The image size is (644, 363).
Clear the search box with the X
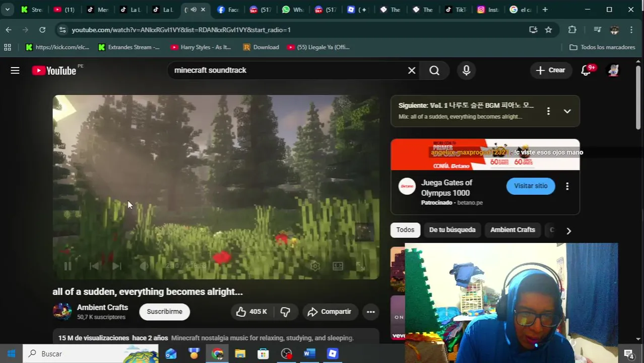click(412, 71)
